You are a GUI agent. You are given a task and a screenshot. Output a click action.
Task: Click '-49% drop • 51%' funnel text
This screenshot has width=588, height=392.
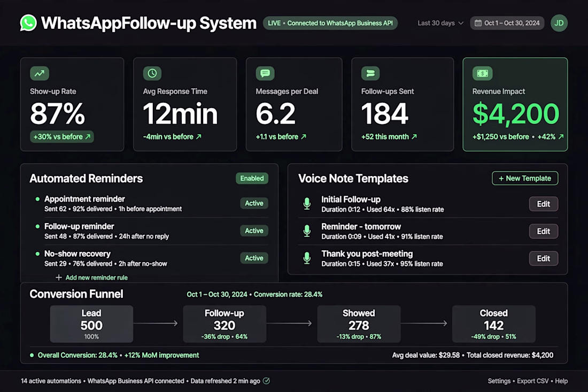coord(493,336)
